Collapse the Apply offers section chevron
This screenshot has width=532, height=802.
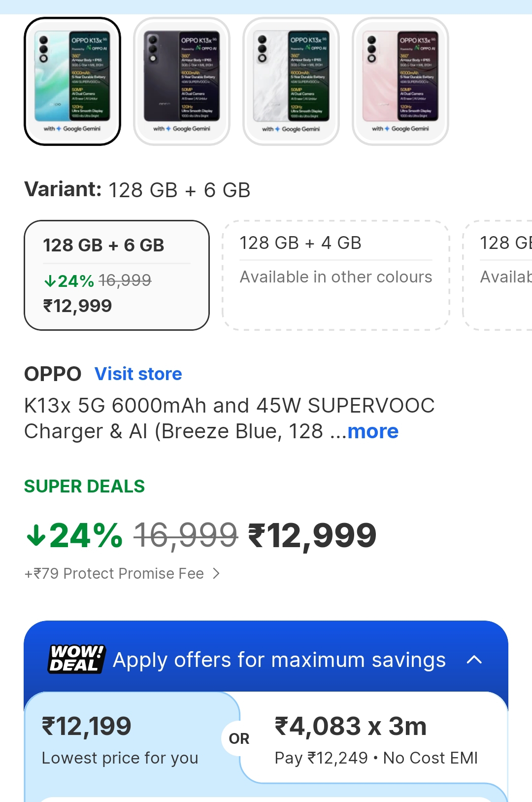(474, 660)
